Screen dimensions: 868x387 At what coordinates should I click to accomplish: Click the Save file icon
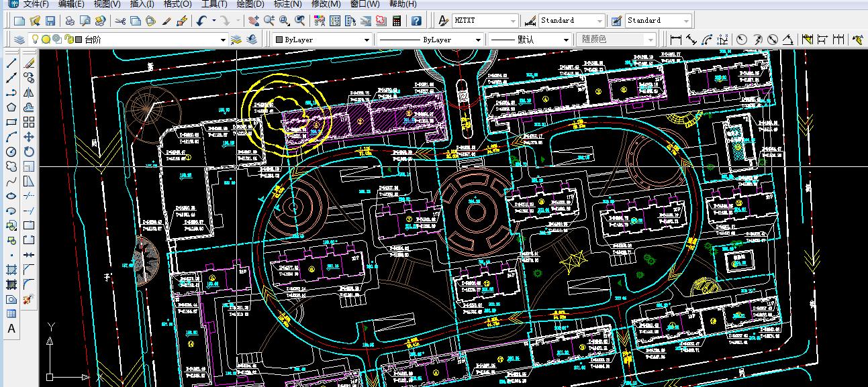point(50,21)
